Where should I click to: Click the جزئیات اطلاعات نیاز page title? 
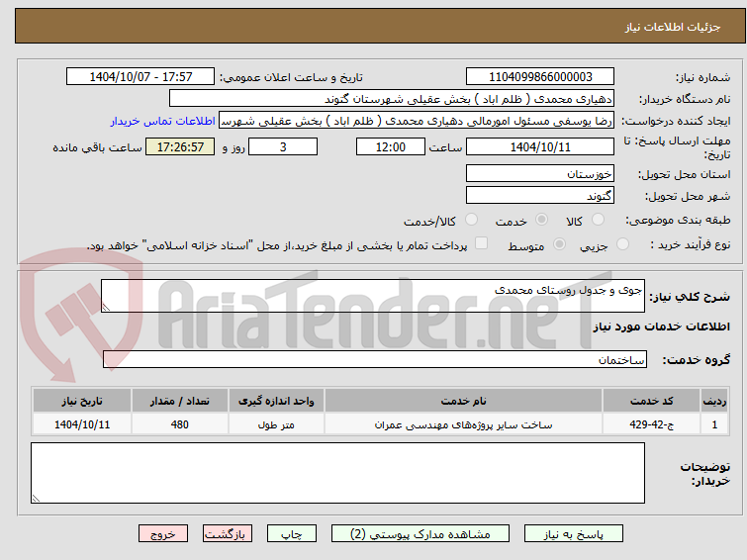[673, 27]
